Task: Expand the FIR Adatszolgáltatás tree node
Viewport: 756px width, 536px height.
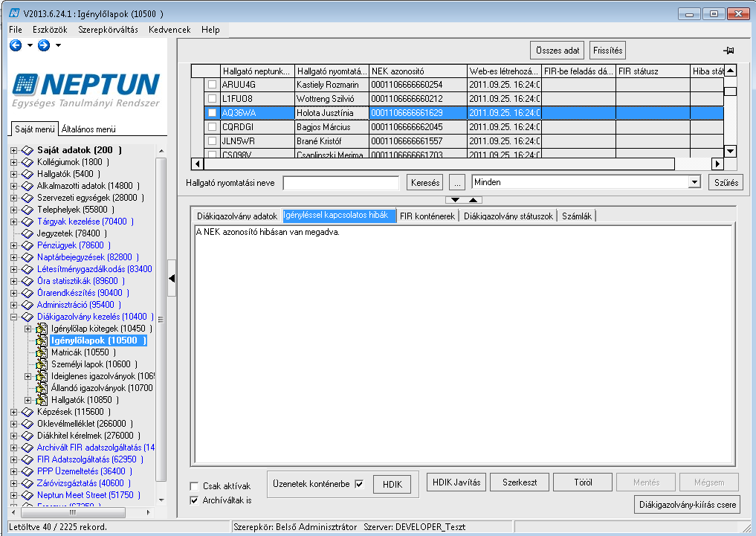Action: [14, 460]
